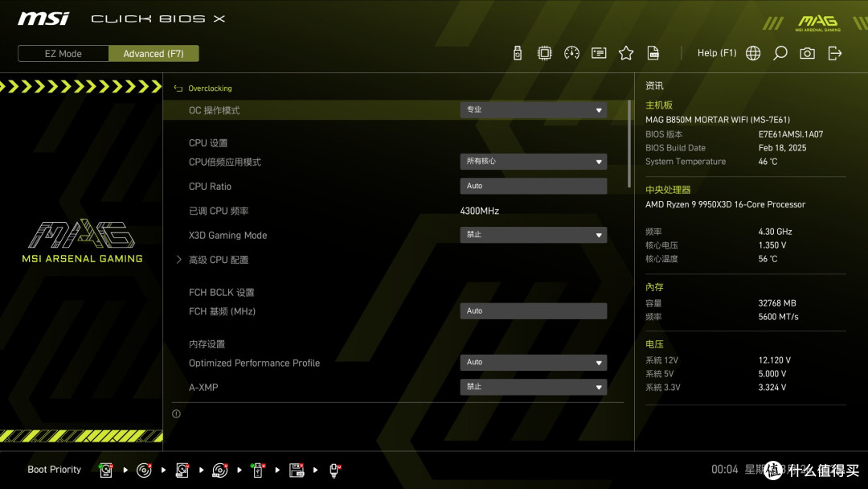The width and height of the screenshot is (868, 489).
Task: Click the exit BIOS door icon
Action: click(x=835, y=53)
